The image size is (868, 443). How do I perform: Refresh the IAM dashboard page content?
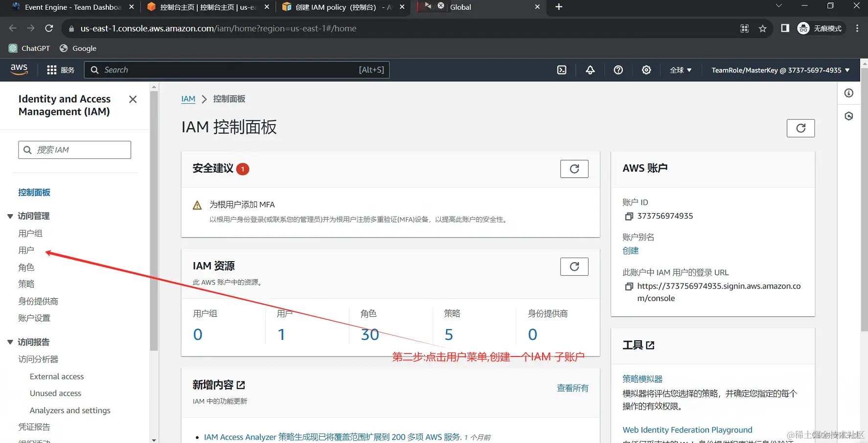coord(800,128)
